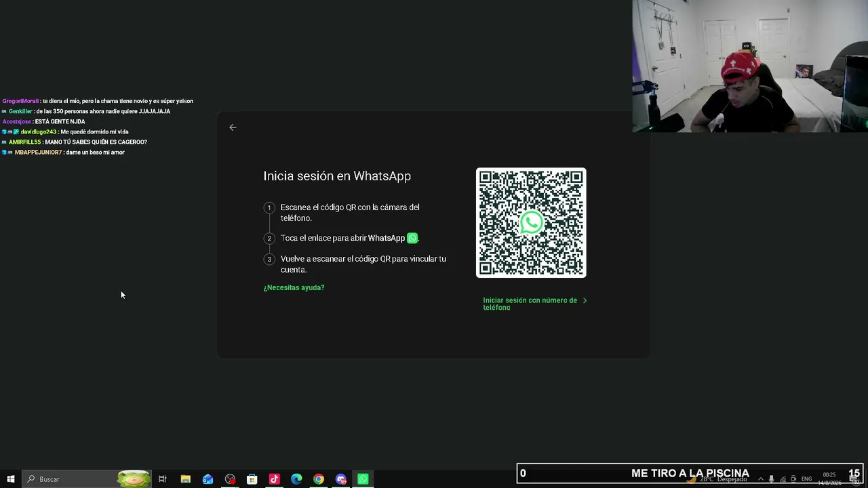Screen dimensions: 868x488
Task: Choose 'Iniciar sesión con número de teléfono'
Action: [x=534, y=304]
